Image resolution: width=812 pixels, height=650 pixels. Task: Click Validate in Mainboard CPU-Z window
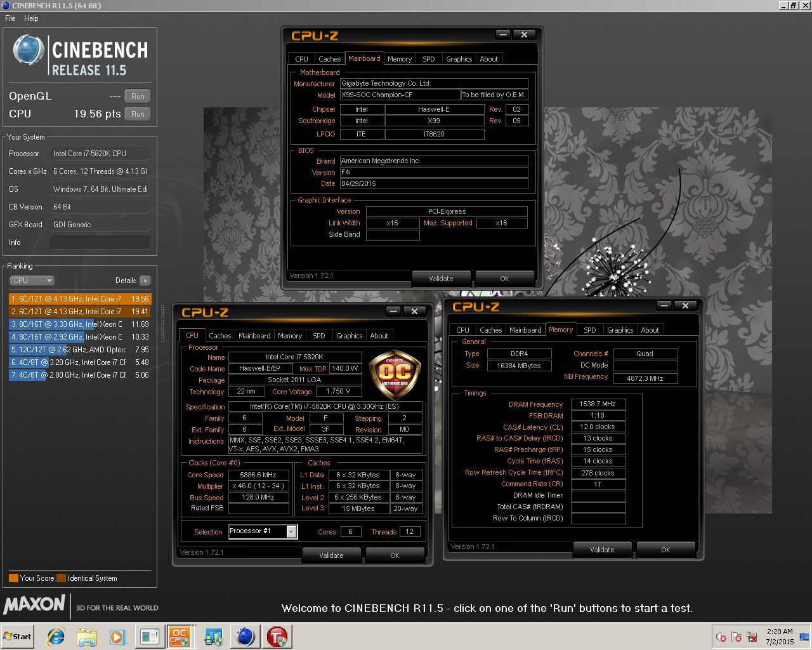pyautogui.click(x=441, y=279)
